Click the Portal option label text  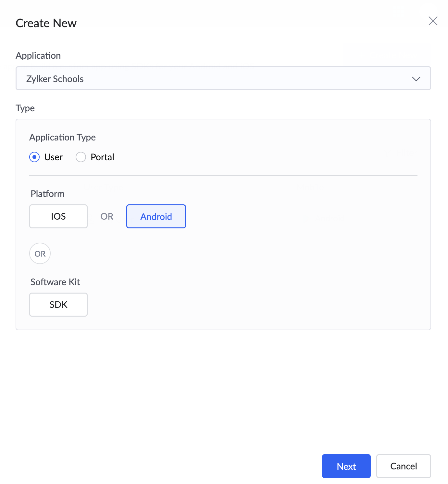102,157
